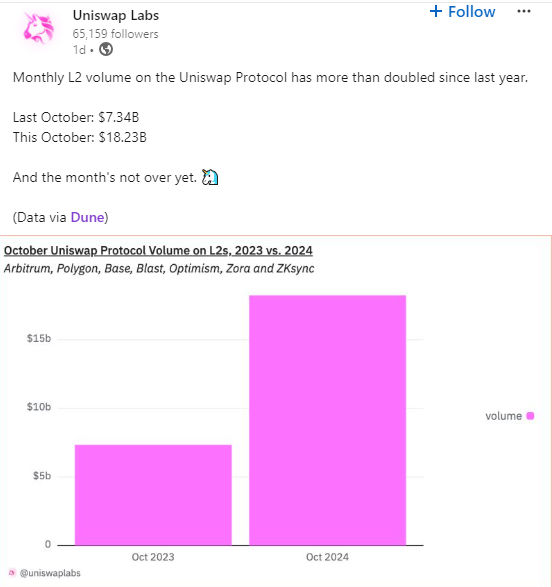This screenshot has width=552, height=587.
Task: Click the unicorn emoji in the post
Action: point(210,177)
